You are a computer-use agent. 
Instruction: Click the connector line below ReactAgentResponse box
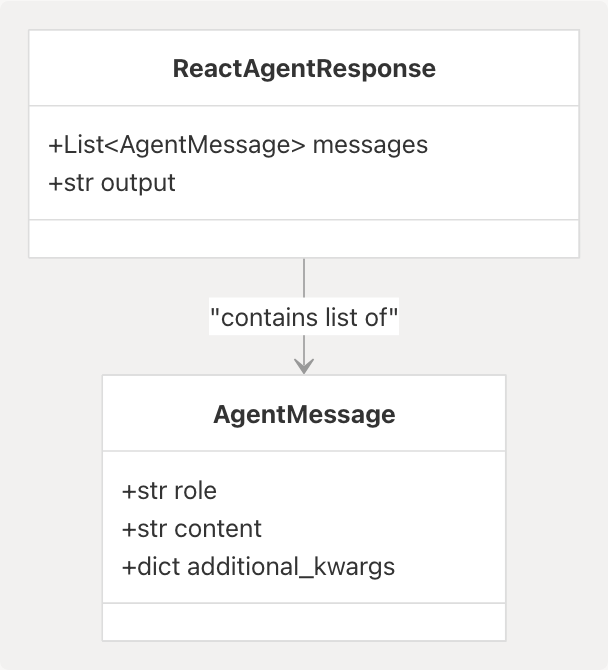[304, 277]
